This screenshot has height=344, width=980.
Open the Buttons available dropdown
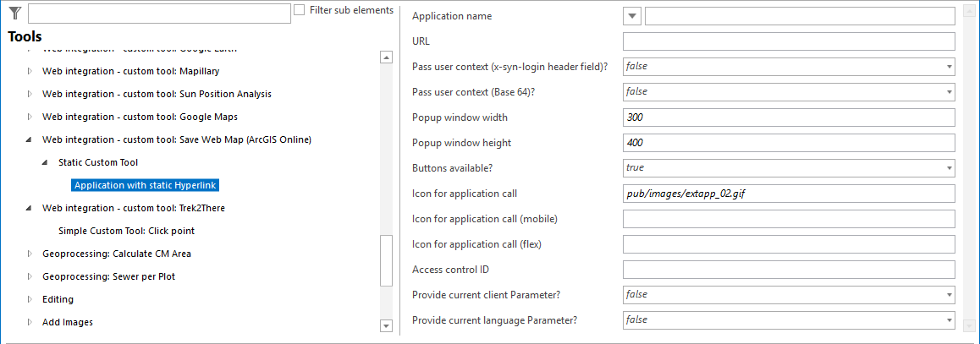948,168
